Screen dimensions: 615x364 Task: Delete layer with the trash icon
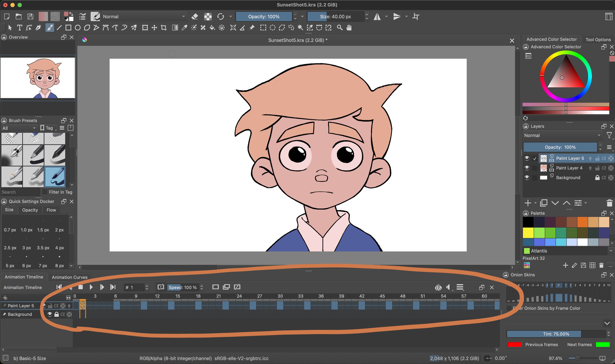609,203
